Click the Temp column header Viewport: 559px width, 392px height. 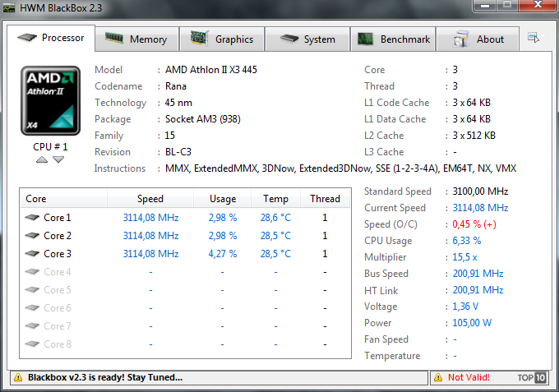pyautogui.click(x=275, y=199)
